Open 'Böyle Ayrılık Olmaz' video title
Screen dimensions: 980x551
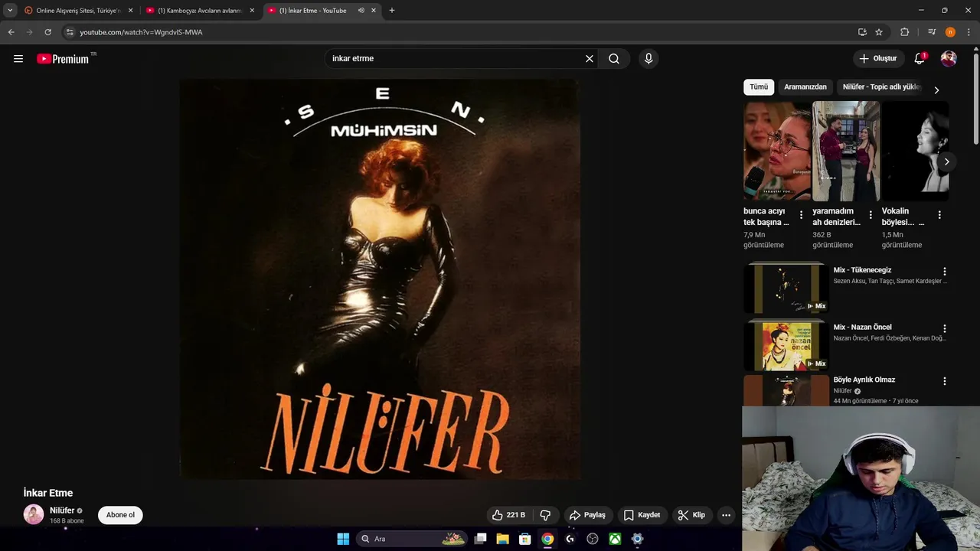click(864, 380)
